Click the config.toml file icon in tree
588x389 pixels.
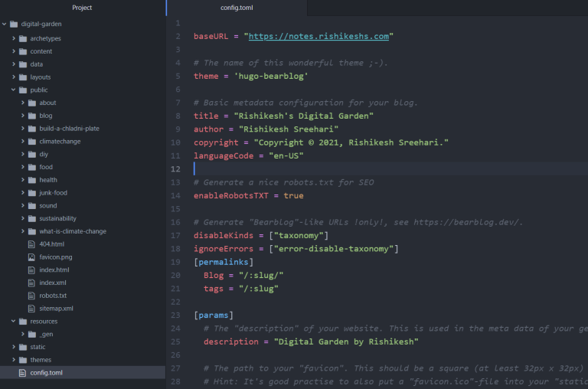(22, 372)
